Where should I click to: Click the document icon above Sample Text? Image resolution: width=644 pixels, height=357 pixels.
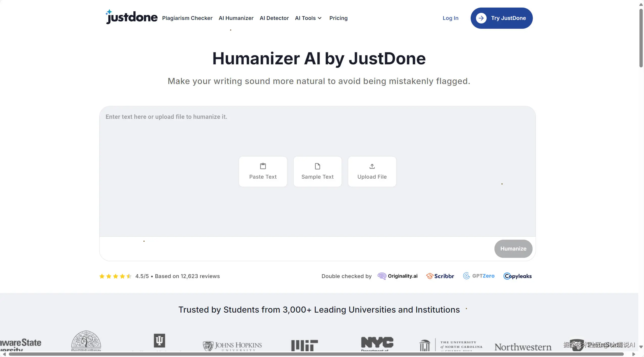pos(317,166)
